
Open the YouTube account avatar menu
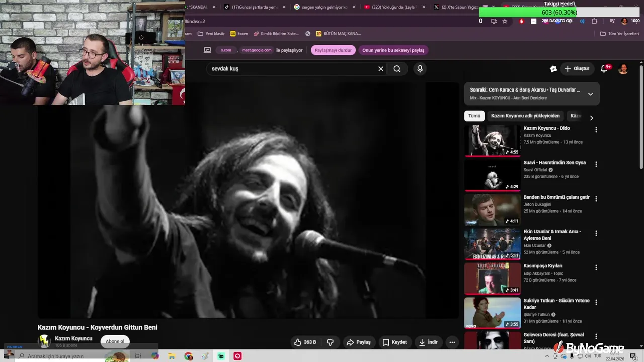[623, 69]
